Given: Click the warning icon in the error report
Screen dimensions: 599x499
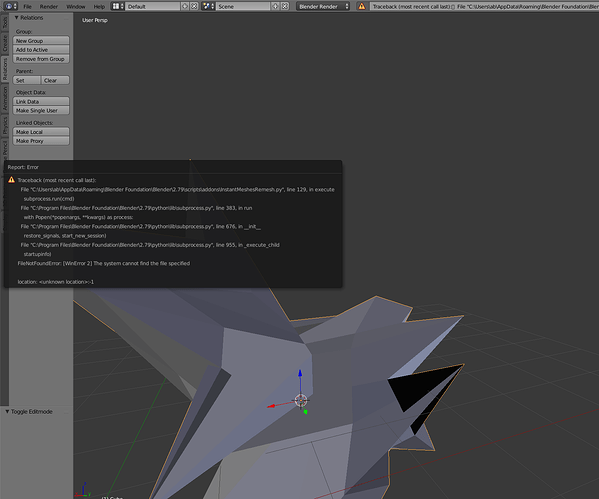Looking at the screenshot, I should pyautogui.click(x=11, y=180).
